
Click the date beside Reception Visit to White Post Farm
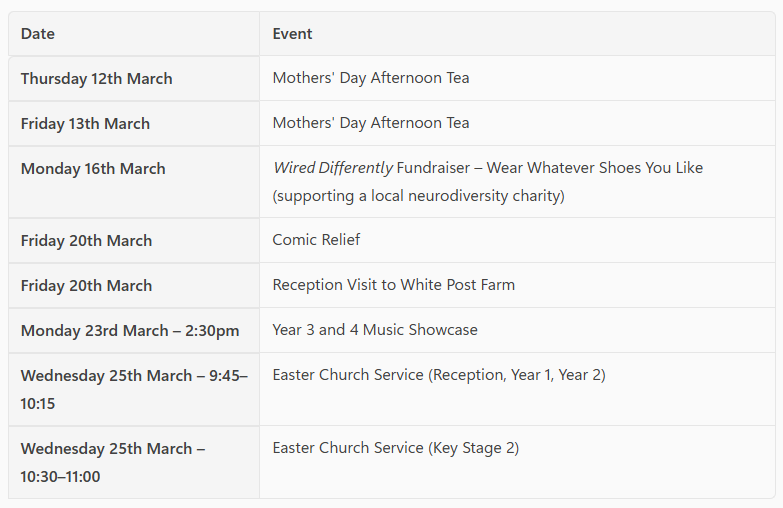(86, 286)
